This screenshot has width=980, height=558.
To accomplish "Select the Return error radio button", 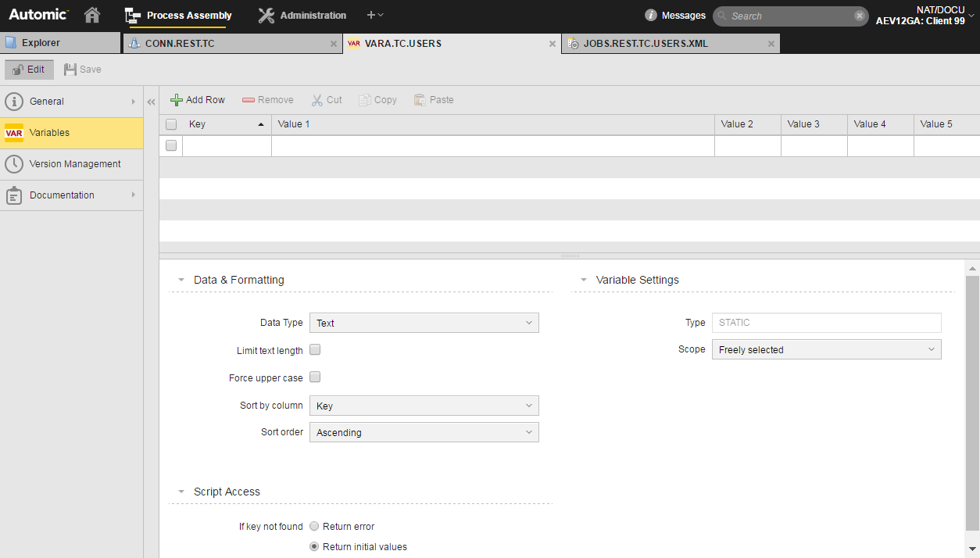I will point(314,526).
